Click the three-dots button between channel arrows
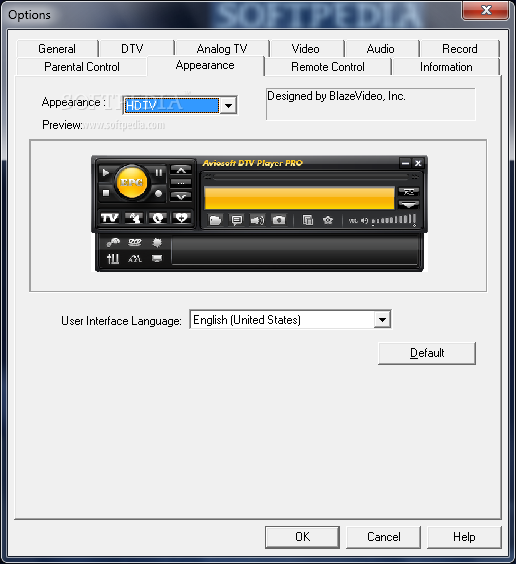 pos(181,183)
